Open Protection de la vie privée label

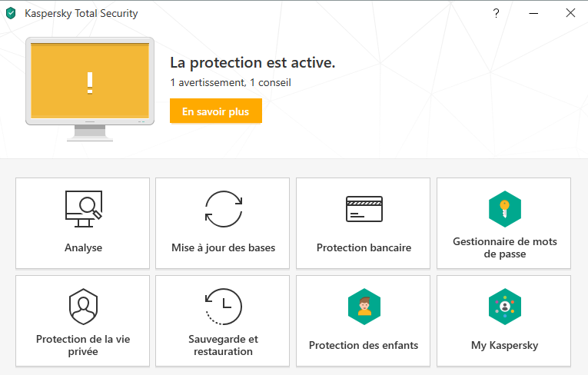[x=83, y=345]
